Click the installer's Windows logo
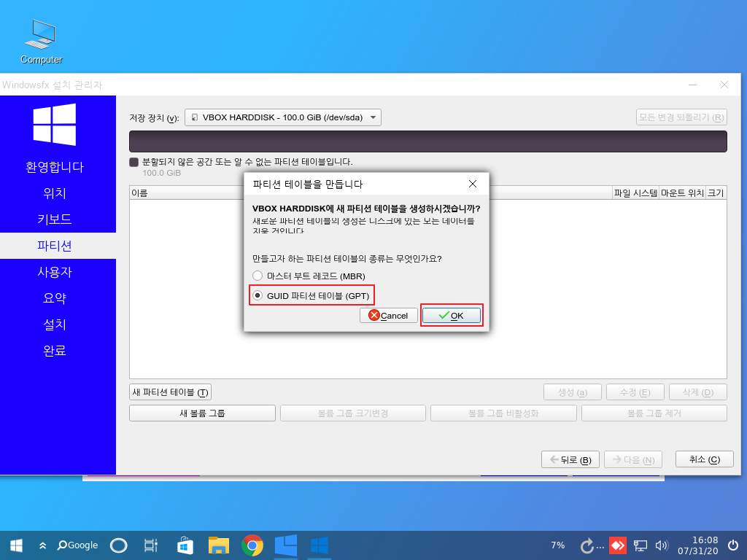Screen dimensions: 747x560 click(55, 124)
